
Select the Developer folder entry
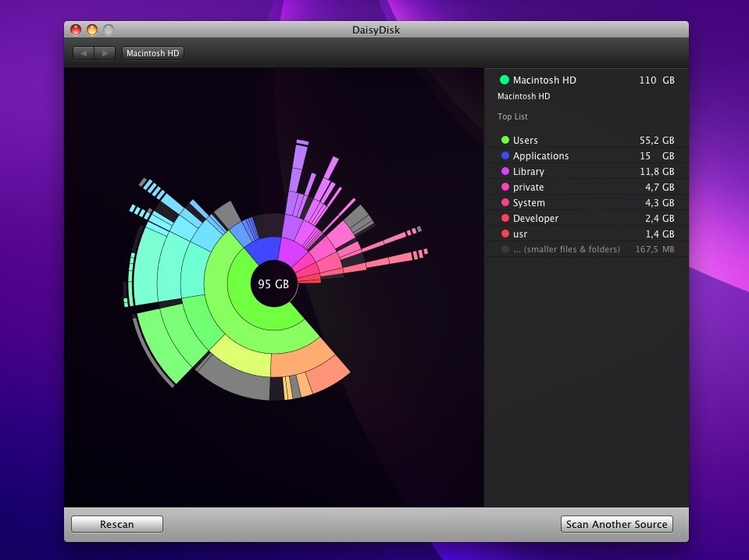tap(587, 218)
